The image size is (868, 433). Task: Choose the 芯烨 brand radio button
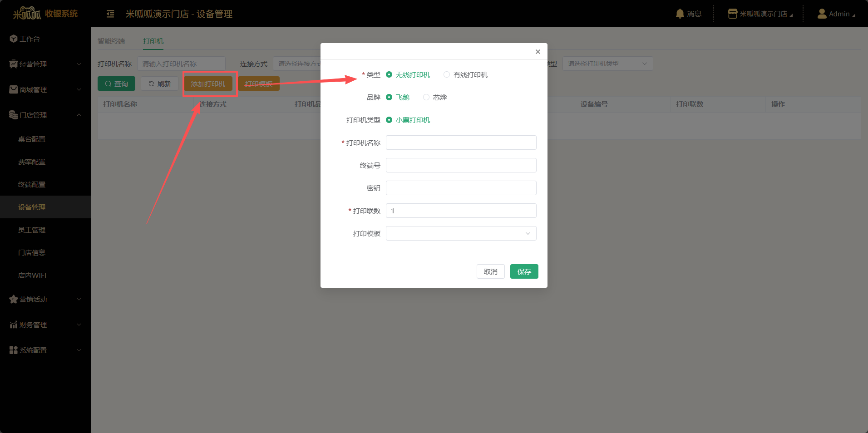click(x=426, y=98)
